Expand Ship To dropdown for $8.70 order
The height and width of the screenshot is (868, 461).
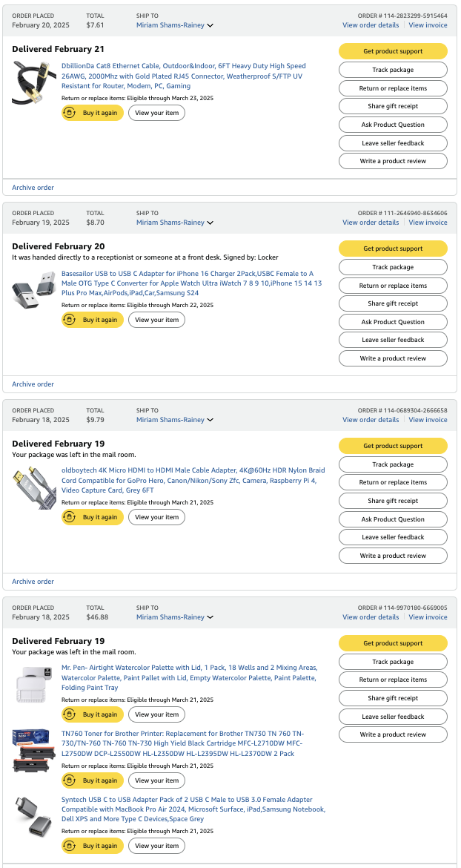[175, 223]
